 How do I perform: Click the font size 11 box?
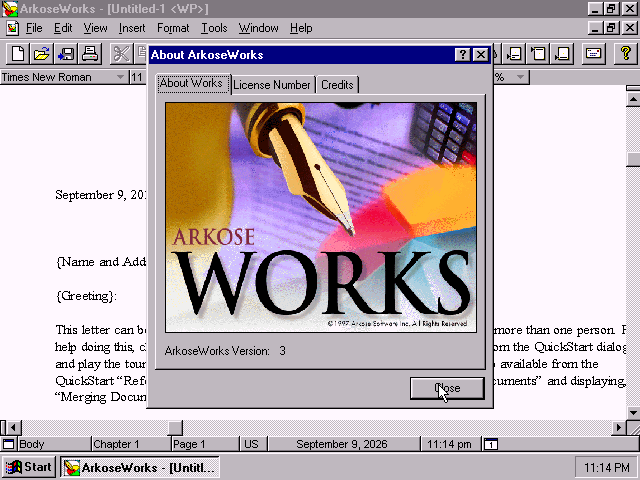click(138, 77)
